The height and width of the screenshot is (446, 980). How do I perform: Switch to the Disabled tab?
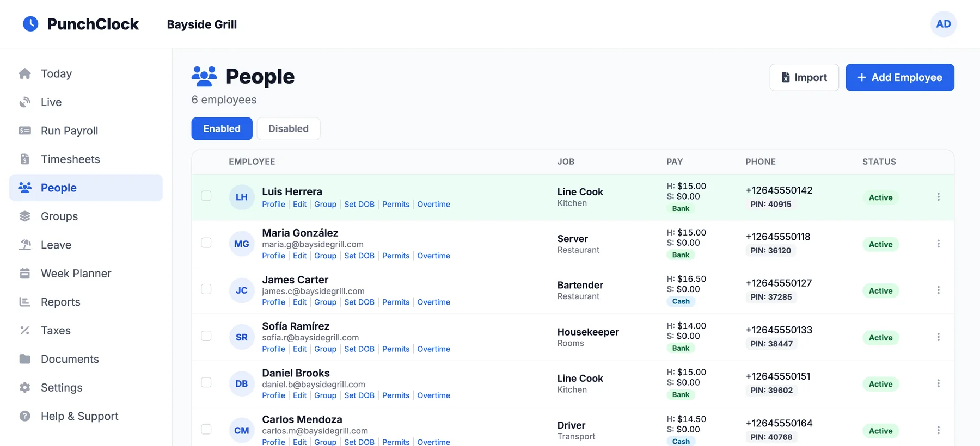(289, 129)
